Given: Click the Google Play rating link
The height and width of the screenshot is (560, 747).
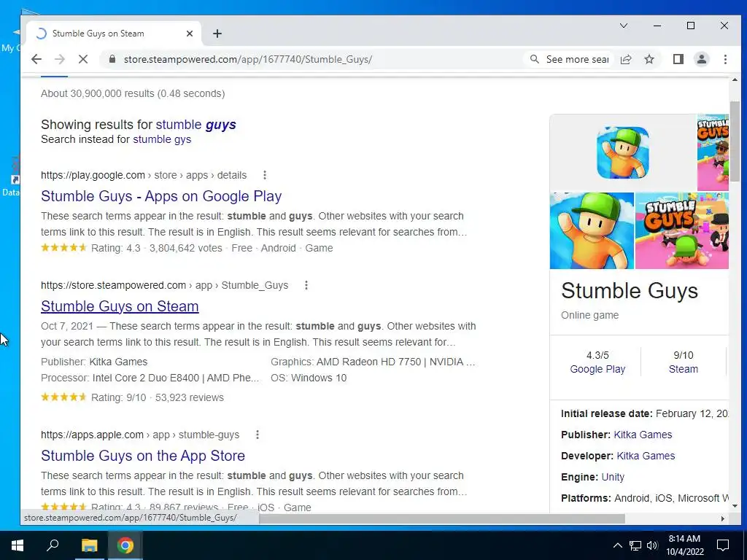Looking at the screenshot, I should click(597, 369).
